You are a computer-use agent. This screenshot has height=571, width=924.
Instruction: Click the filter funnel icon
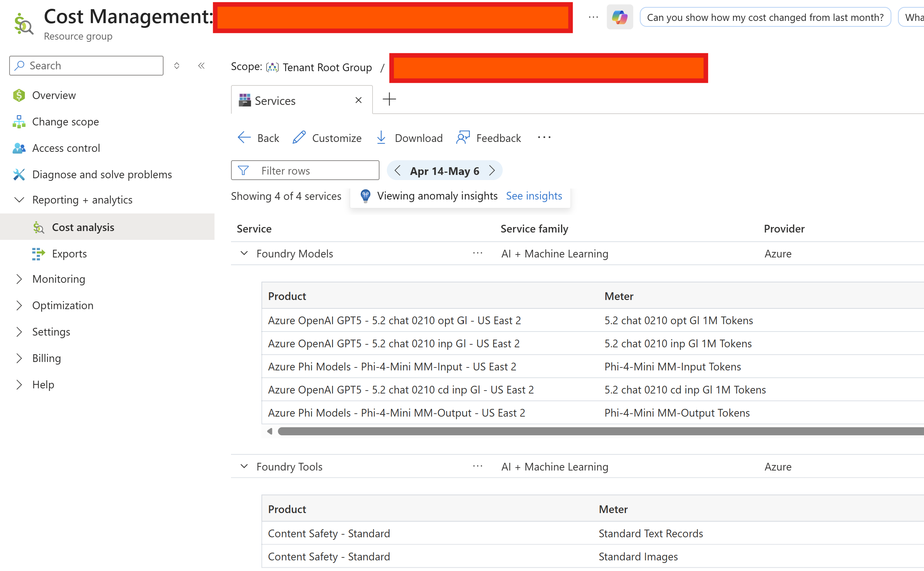click(x=243, y=171)
